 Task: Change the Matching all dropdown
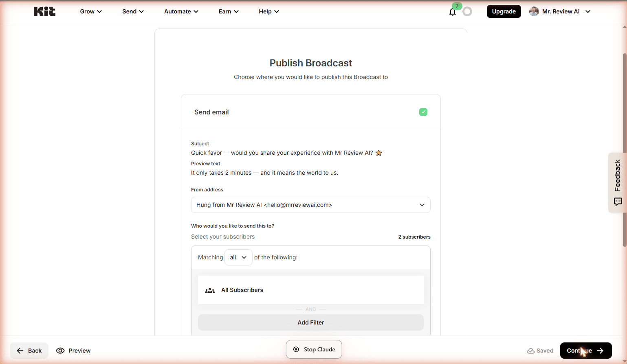(238, 257)
